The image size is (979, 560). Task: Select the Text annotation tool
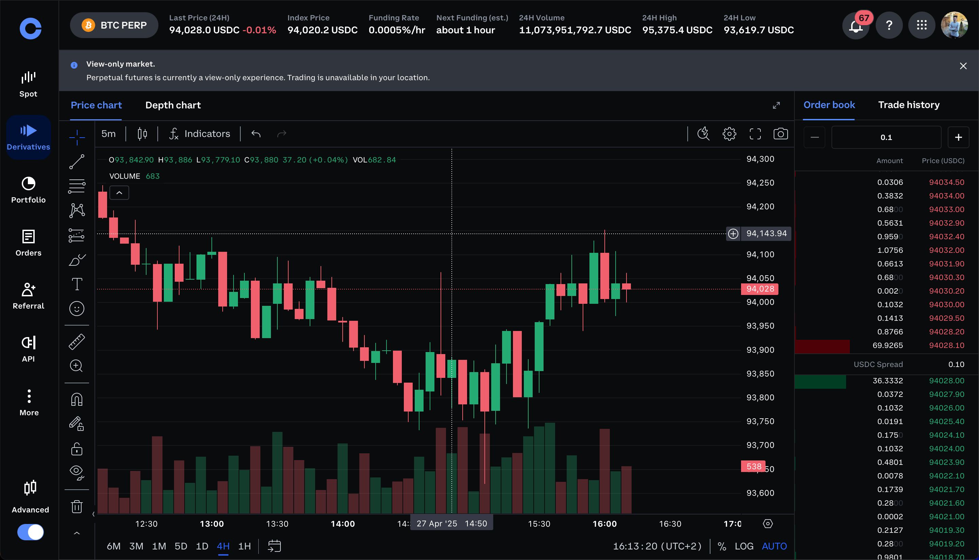point(77,284)
